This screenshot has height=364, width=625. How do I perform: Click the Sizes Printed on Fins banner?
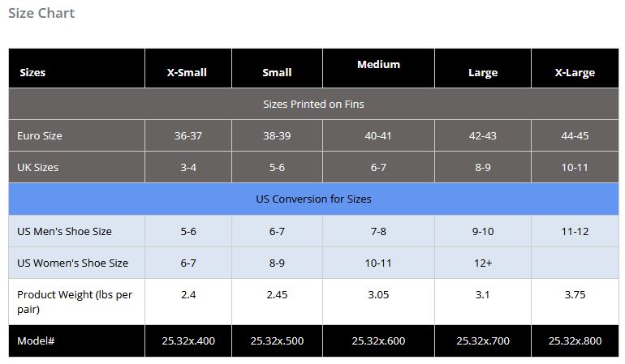pos(313,104)
